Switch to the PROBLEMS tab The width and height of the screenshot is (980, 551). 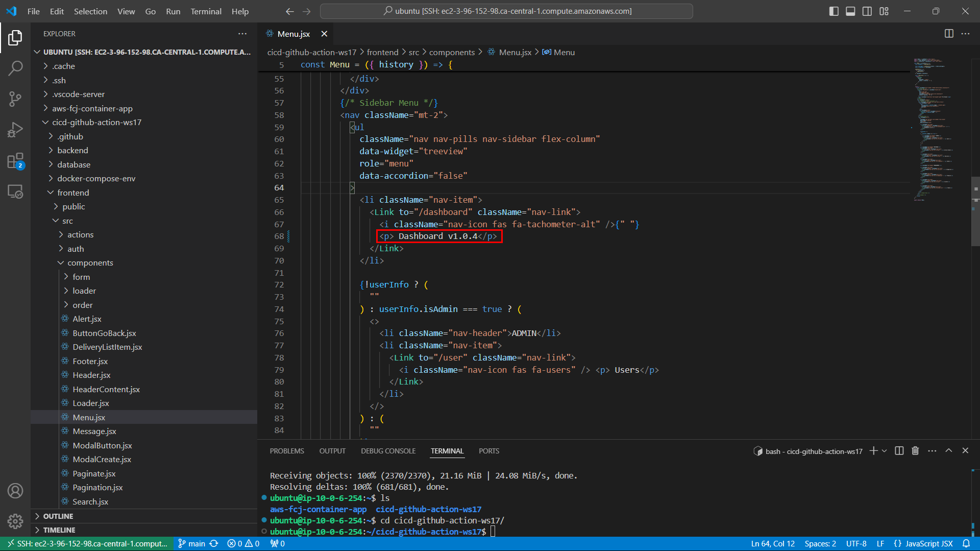coord(287,451)
